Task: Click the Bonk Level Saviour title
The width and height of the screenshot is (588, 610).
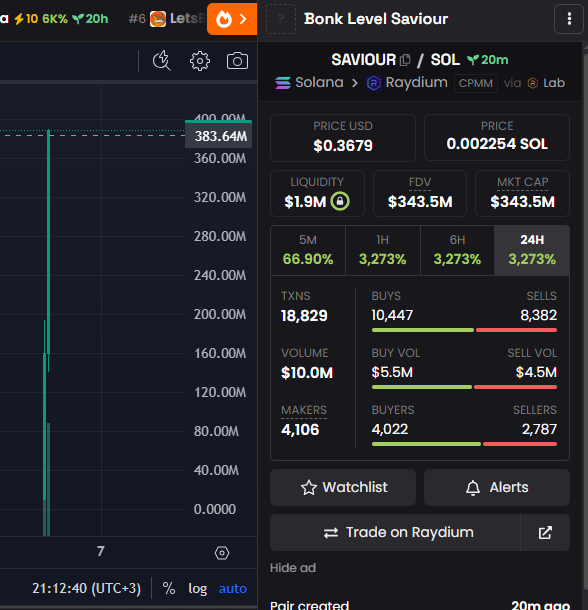Action: 376,19
